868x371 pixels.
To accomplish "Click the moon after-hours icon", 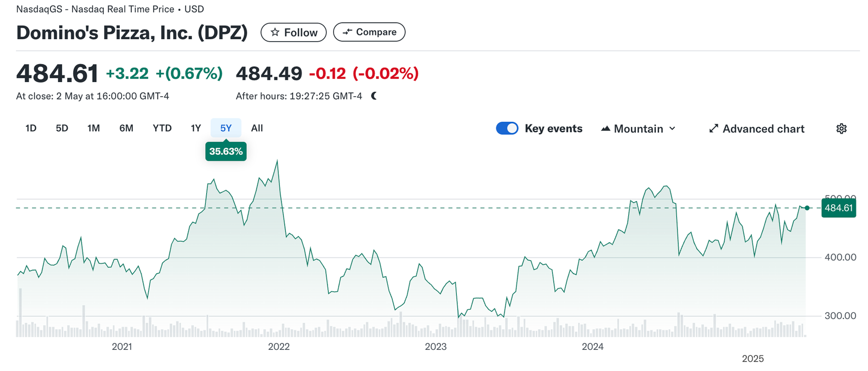I will pos(374,96).
